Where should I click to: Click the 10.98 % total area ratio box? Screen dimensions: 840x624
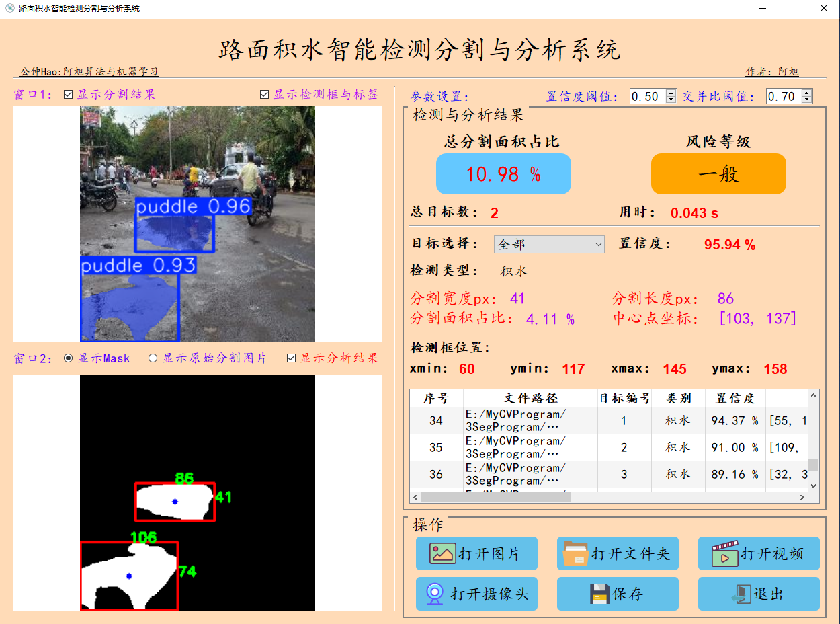click(503, 174)
